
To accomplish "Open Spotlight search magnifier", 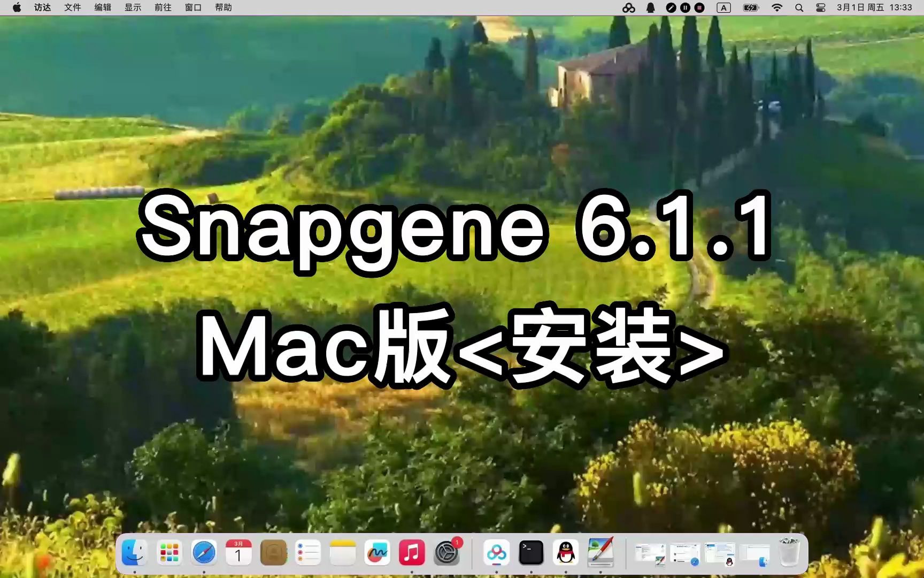I will (x=799, y=7).
